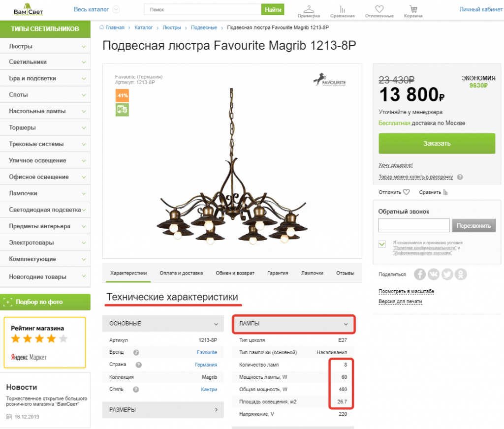Open the Личный кабинет link
This screenshot has width=504, height=429.
click(x=481, y=9)
